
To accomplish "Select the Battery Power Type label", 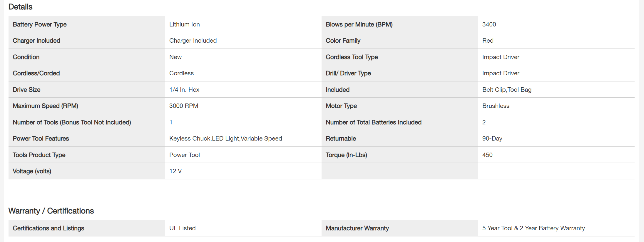I will (x=40, y=24).
